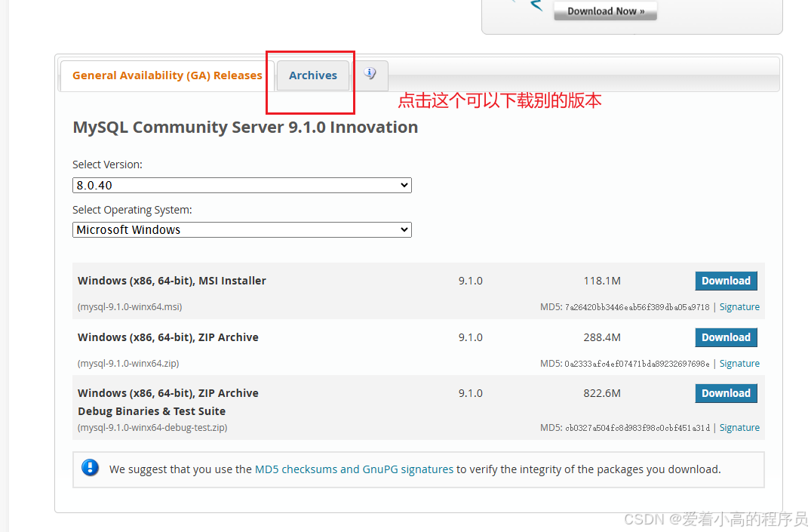Open Signature link for winx64-debug-test.zip
The image size is (811, 532).
[739, 427]
